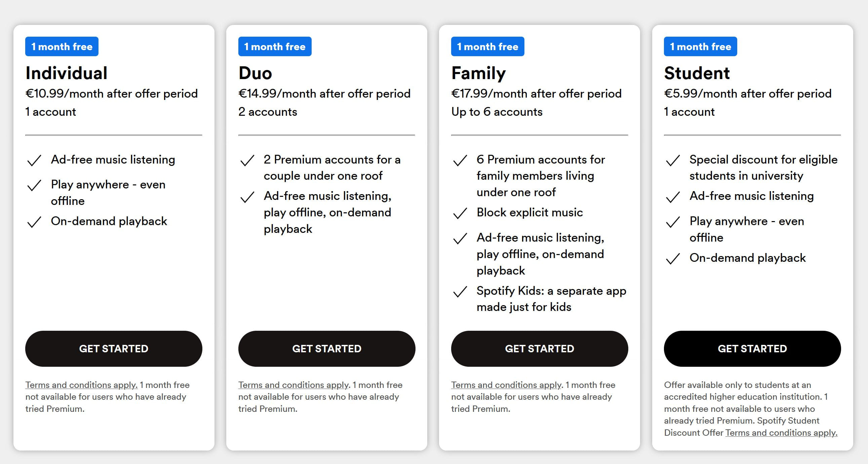Click checkmark for Individual Ad-free music listening

34,160
